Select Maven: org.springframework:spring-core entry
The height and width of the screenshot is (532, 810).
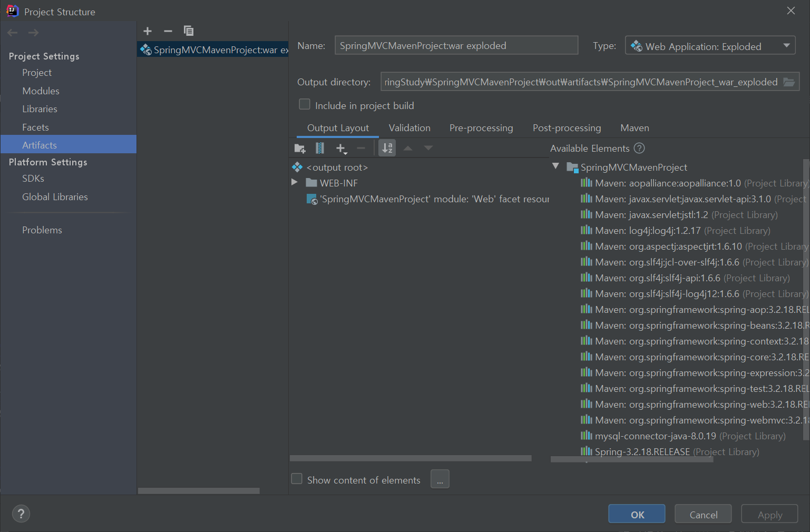coord(695,357)
